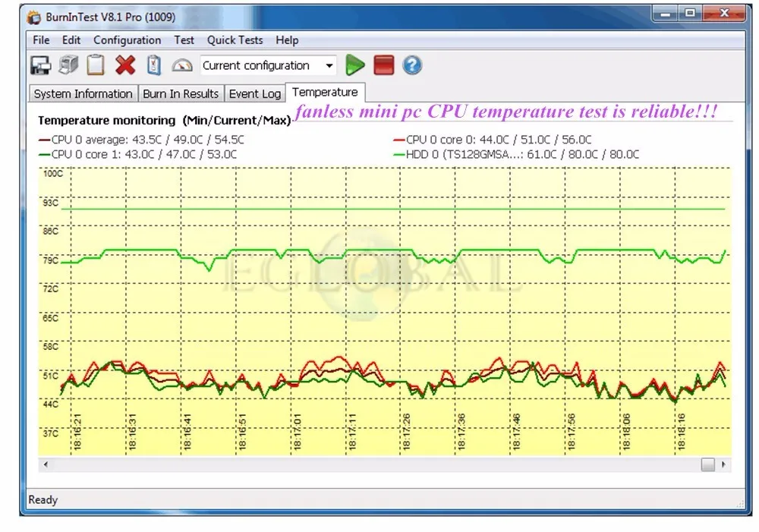759x532 pixels.
Task: Minimize the BurnInTest window
Action: pyautogui.click(x=666, y=14)
